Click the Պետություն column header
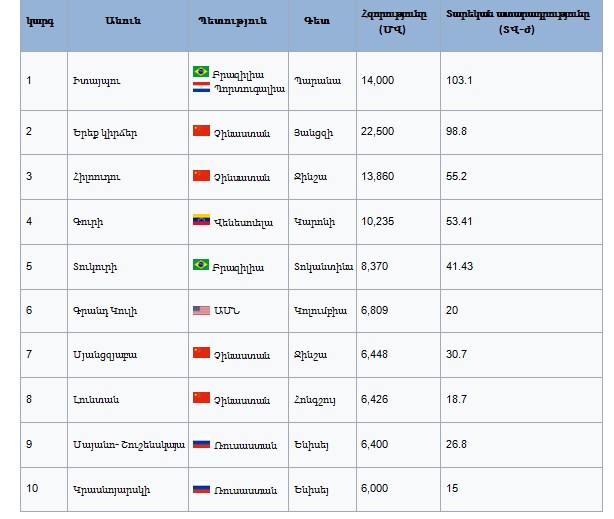This screenshot has height=519, width=614. tap(238, 21)
